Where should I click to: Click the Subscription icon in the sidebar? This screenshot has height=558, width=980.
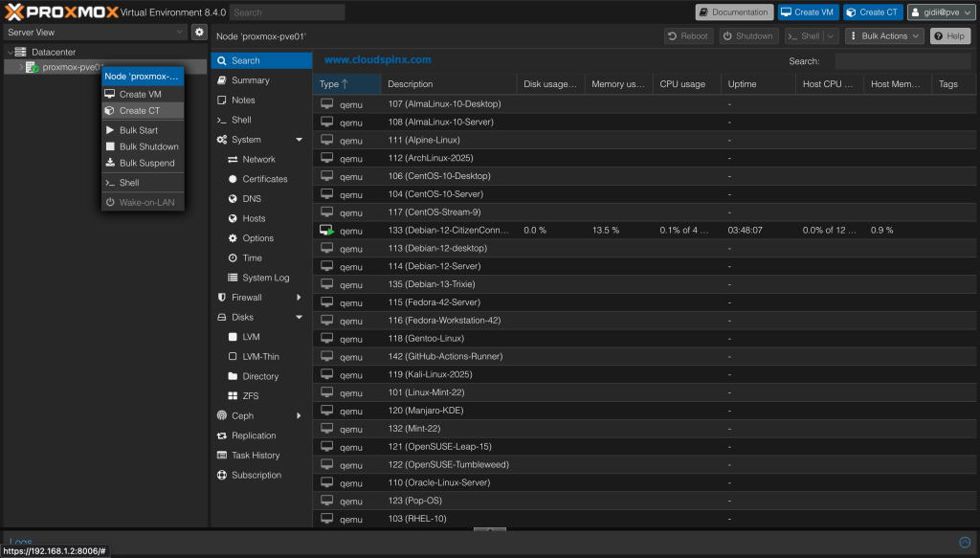point(222,475)
